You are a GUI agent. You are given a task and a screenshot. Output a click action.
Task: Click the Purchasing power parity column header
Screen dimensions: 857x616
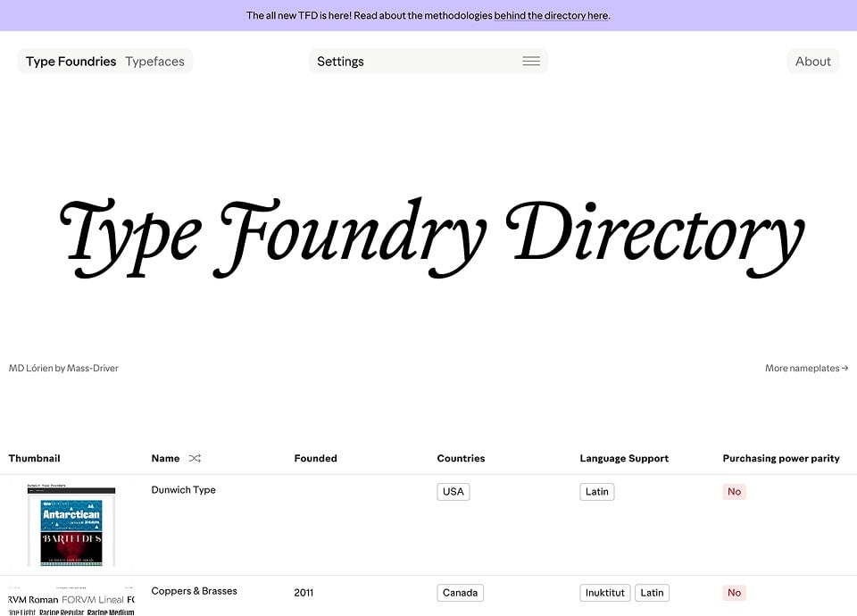coord(781,458)
